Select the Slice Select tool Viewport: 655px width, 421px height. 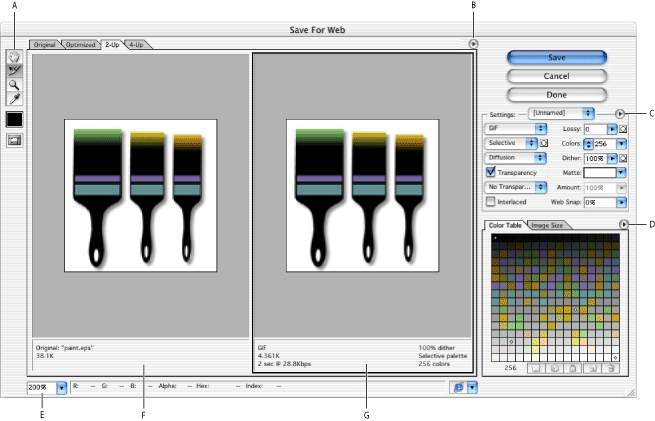(x=15, y=70)
